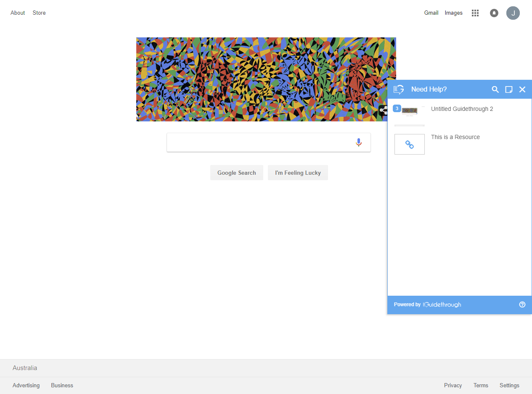Click Untitled Guidethrough 2 title

pos(462,109)
